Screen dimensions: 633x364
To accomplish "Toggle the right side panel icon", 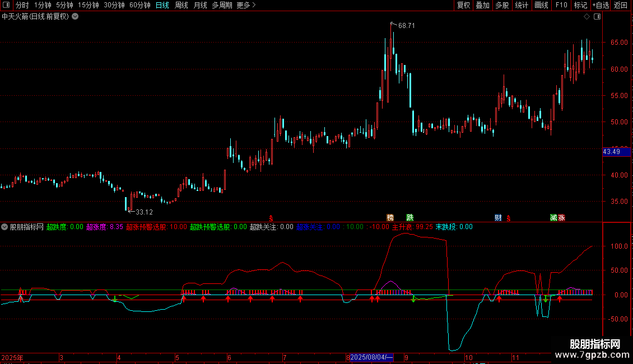I will coord(597,17).
